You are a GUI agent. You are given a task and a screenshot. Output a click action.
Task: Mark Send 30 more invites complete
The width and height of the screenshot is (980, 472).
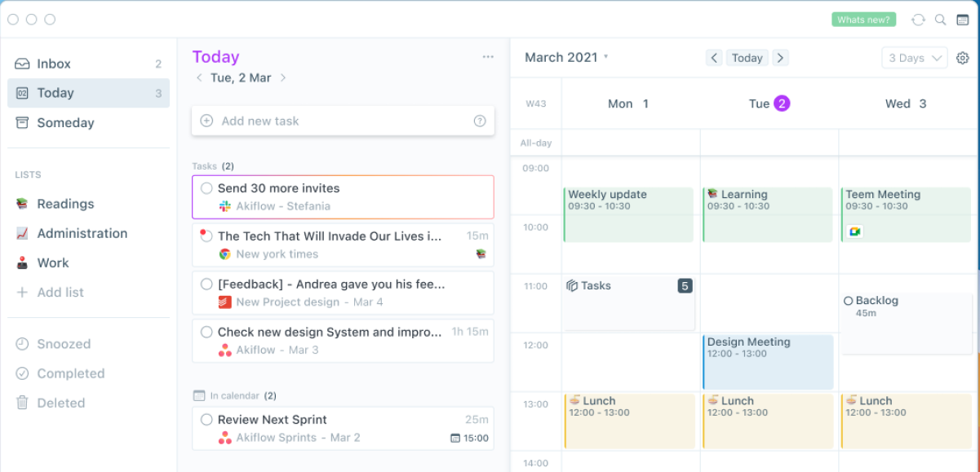[x=206, y=188]
